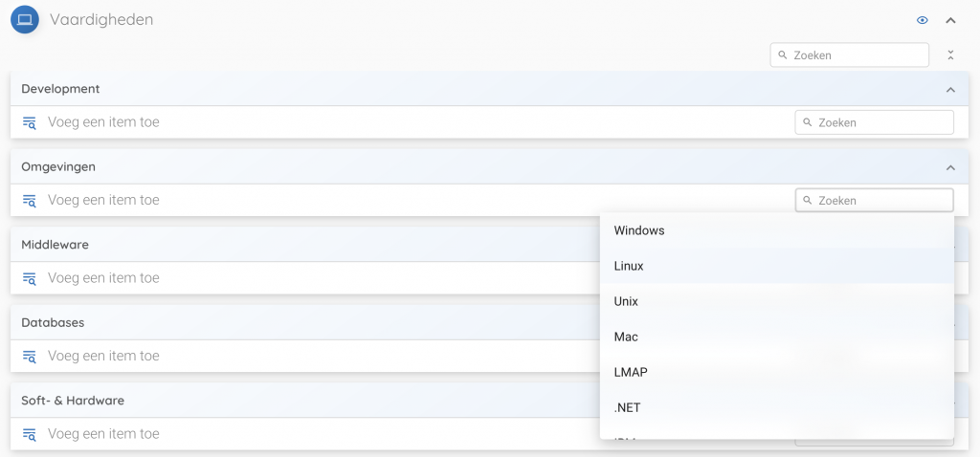
Task: Click list-search icon in Databases row
Action: [x=29, y=357]
